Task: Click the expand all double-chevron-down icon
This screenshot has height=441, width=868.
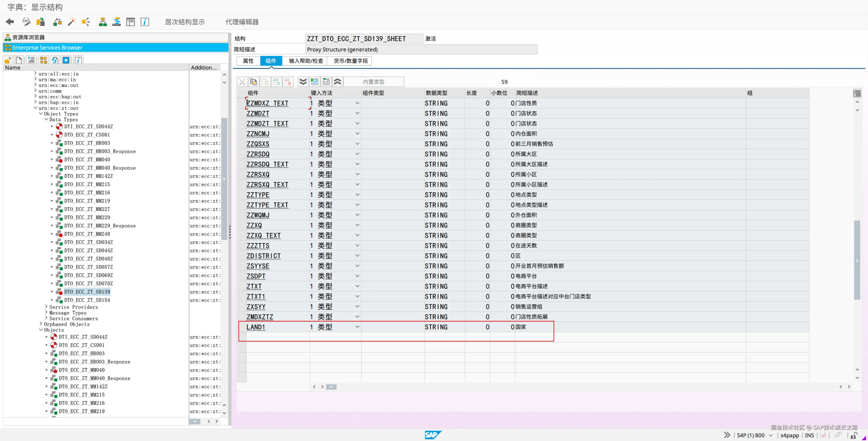Action: [x=303, y=82]
